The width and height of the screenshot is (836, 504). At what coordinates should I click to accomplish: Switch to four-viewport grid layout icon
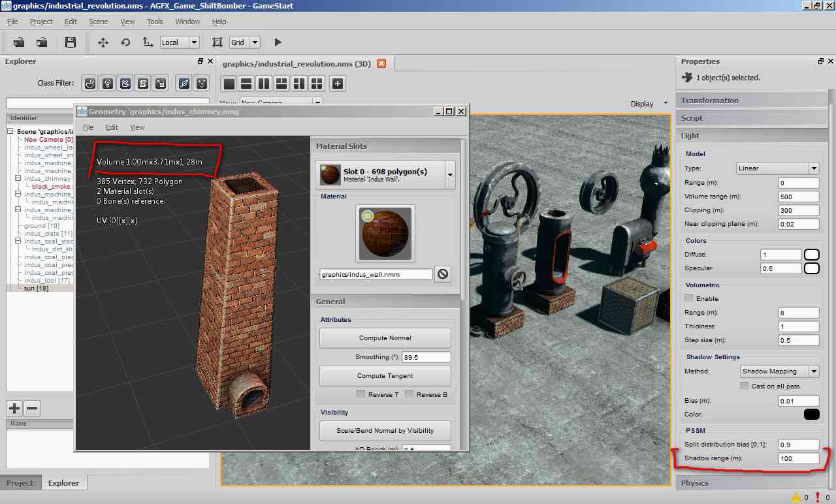[x=317, y=84]
